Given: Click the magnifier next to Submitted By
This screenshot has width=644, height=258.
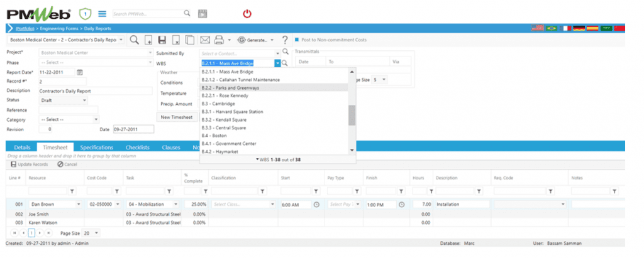Looking at the screenshot, I should tap(286, 52).
